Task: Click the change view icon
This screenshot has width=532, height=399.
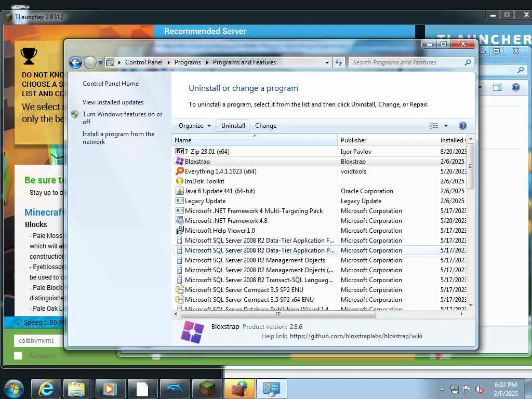Action: click(434, 126)
